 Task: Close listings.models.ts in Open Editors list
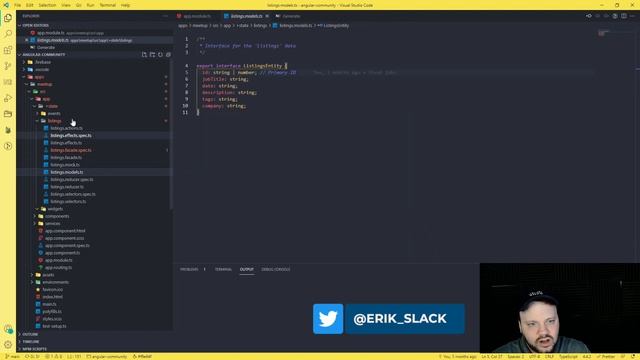pos(27,40)
